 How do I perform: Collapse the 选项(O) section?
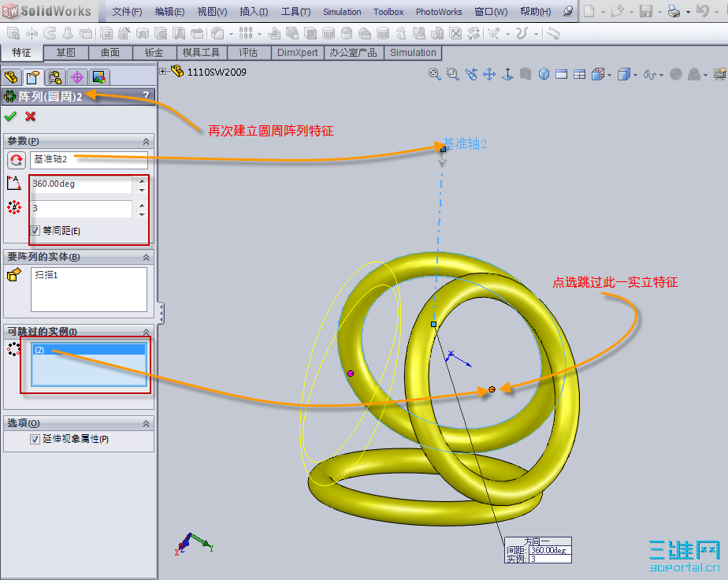[x=147, y=423]
